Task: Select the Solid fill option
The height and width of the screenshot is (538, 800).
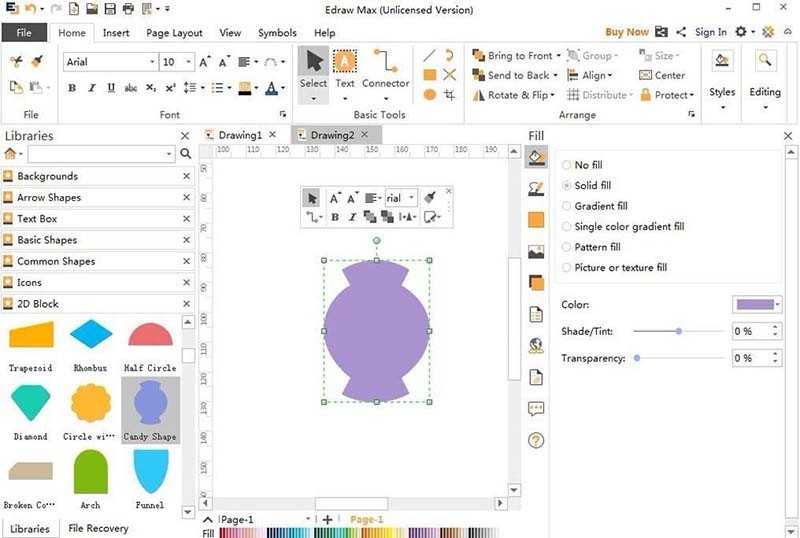Action: 586,185
